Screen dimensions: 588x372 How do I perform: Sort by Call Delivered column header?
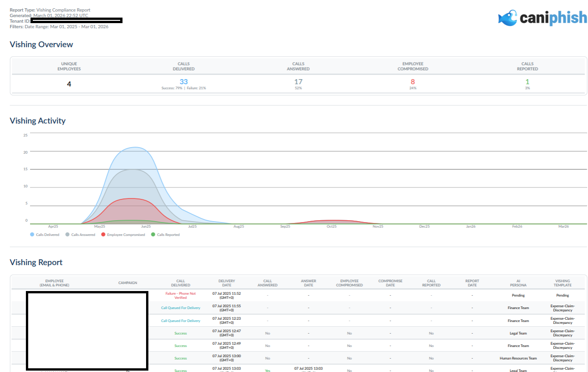pyautogui.click(x=181, y=283)
